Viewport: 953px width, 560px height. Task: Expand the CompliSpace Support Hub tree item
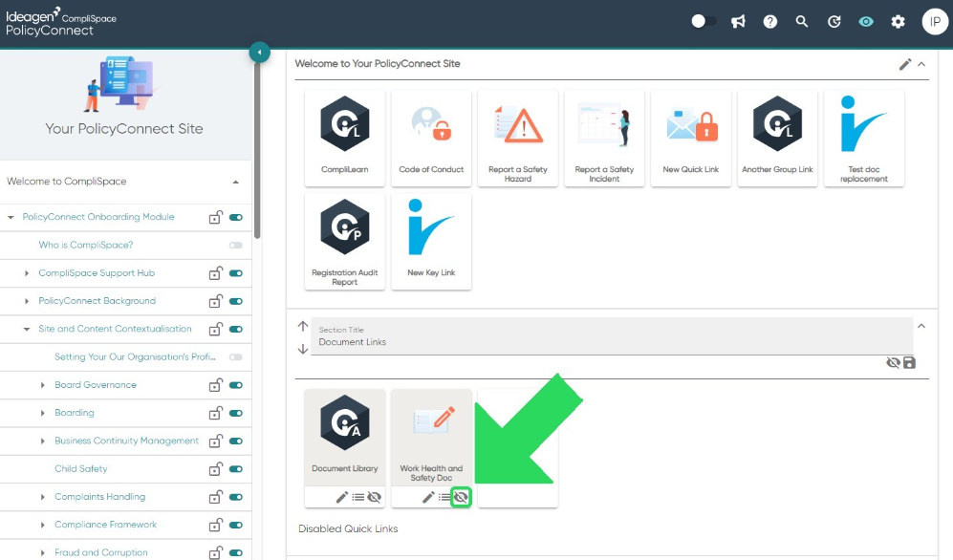27,273
